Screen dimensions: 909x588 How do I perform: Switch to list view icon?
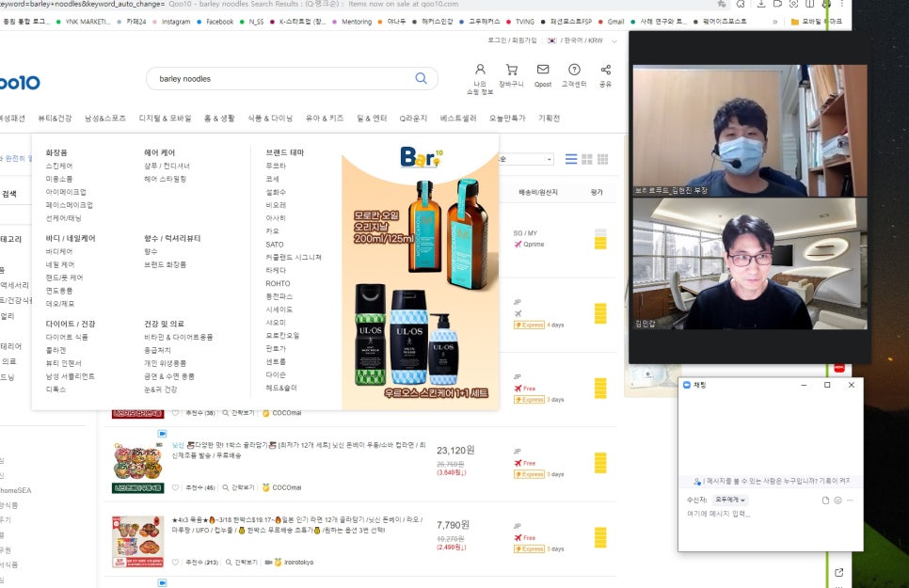[x=571, y=159]
